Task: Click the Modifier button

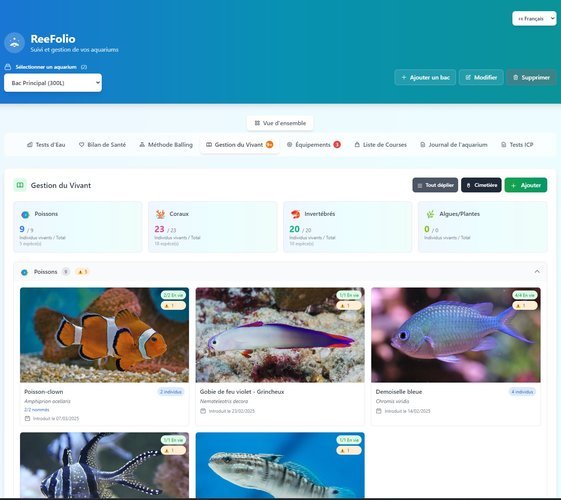Action: (x=481, y=77)
